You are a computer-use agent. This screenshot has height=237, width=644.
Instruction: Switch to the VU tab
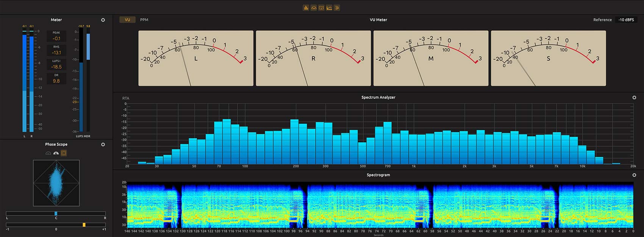[127, 20]
